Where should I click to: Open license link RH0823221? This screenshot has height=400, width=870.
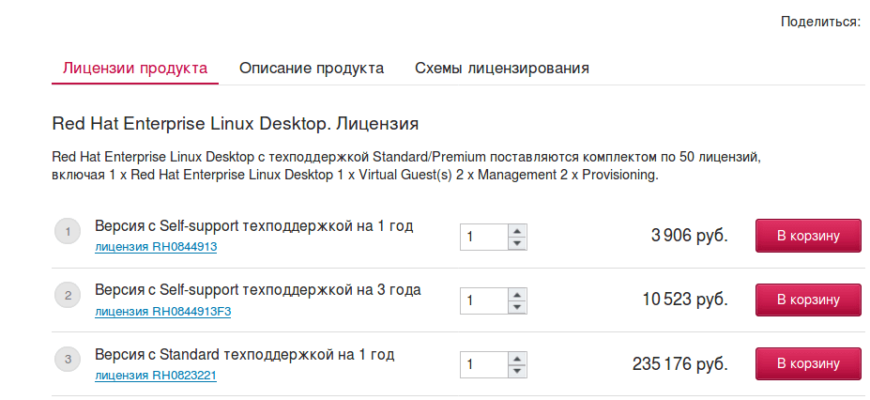click(156, 376)
